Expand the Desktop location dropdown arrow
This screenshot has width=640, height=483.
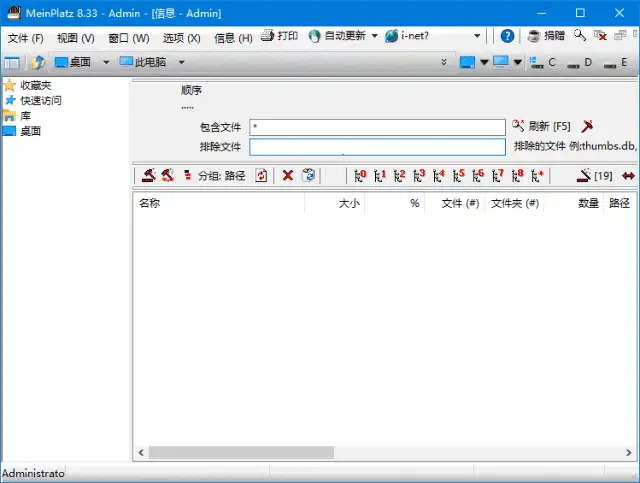[105, 62]
